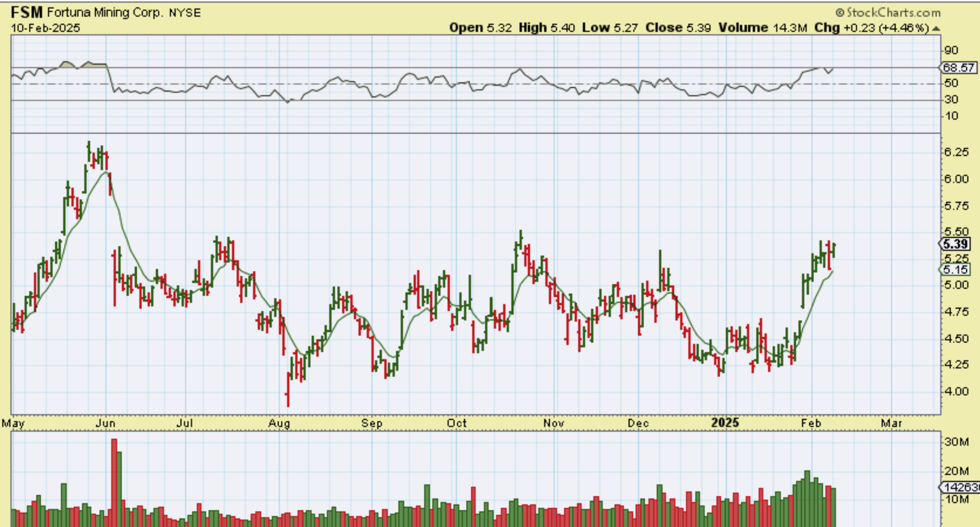
Task: Click the 5.15 moving average tag
Action: [x=956, y=269]
